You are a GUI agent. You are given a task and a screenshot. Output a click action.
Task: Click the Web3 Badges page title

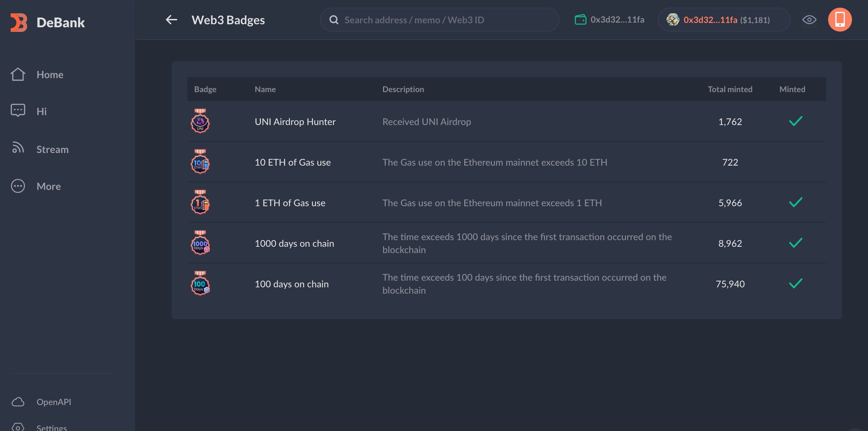pos(228,20)
